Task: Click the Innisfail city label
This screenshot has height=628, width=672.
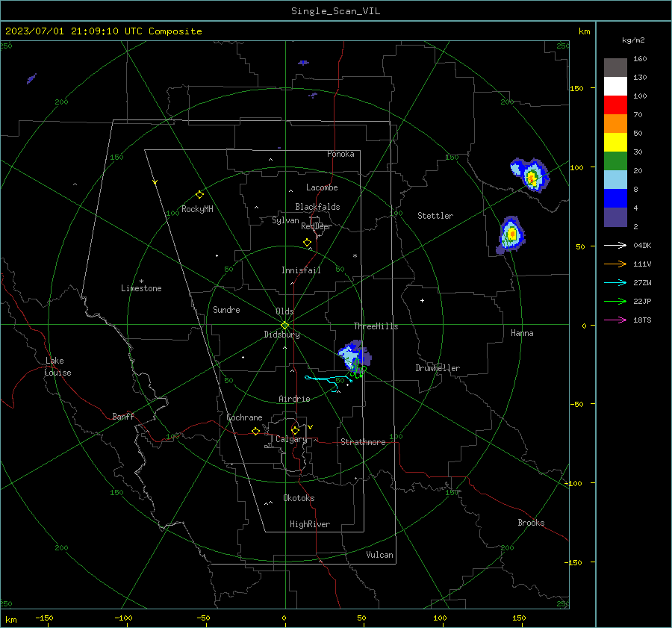Action: pos(301,270)
